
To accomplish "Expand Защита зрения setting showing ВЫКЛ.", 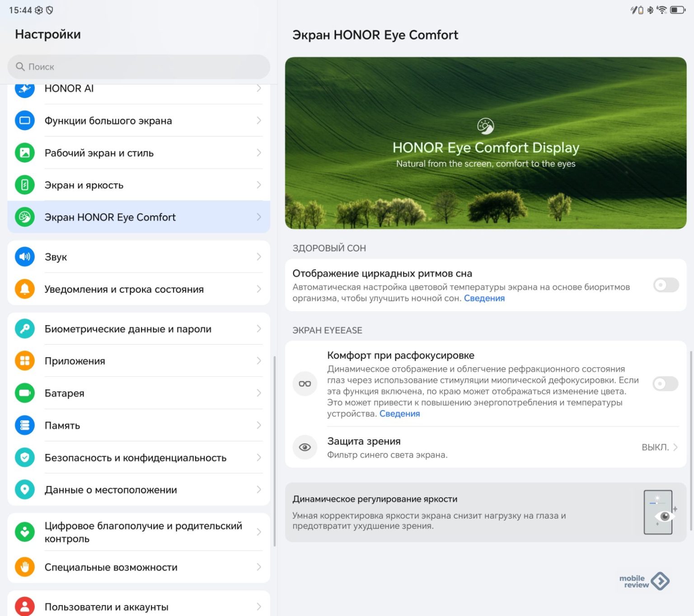I will click(x=659, y=447).
